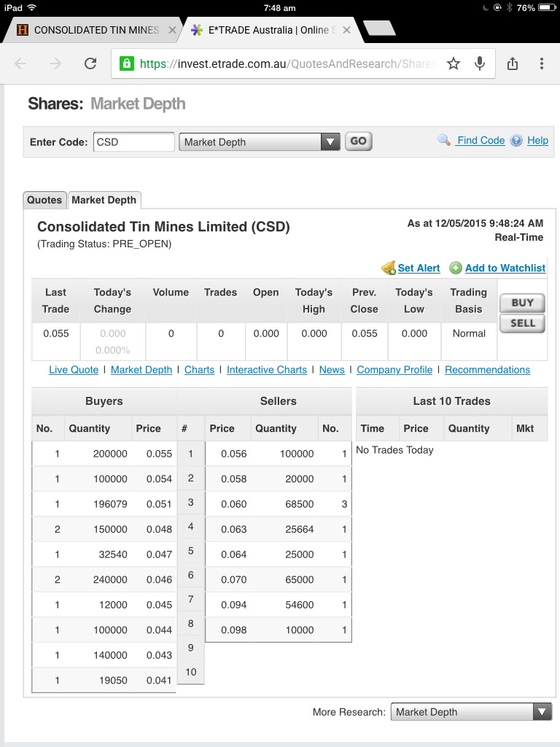Click the Sellers column header

click(x=278, y=401)
